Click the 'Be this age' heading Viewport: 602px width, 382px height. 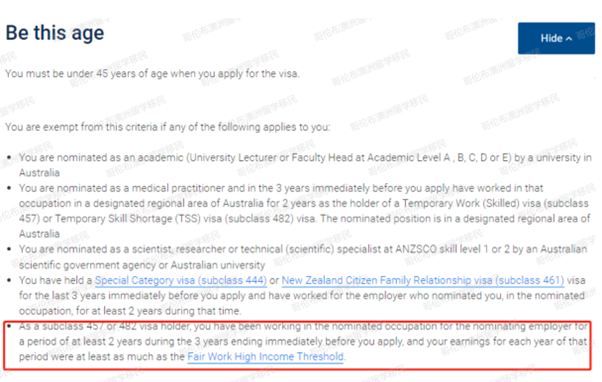point(55,33)
